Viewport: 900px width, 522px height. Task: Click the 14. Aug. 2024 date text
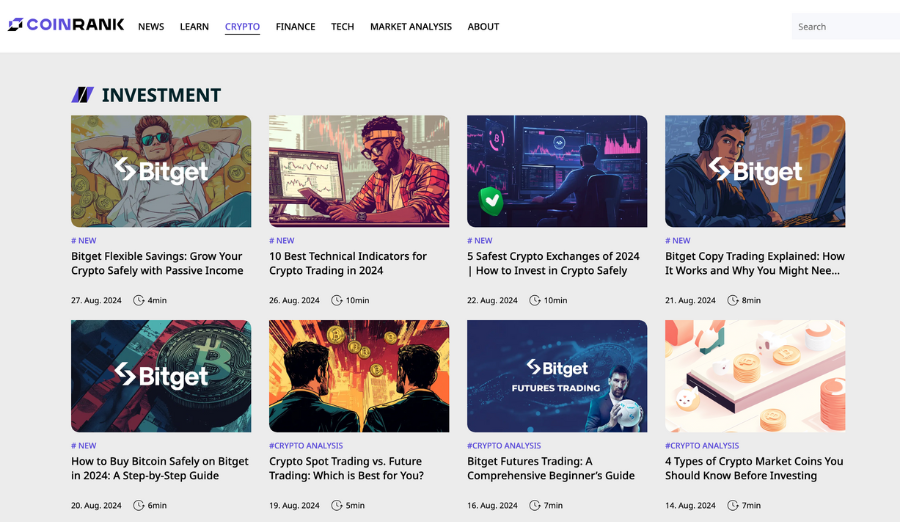[690, 505]
